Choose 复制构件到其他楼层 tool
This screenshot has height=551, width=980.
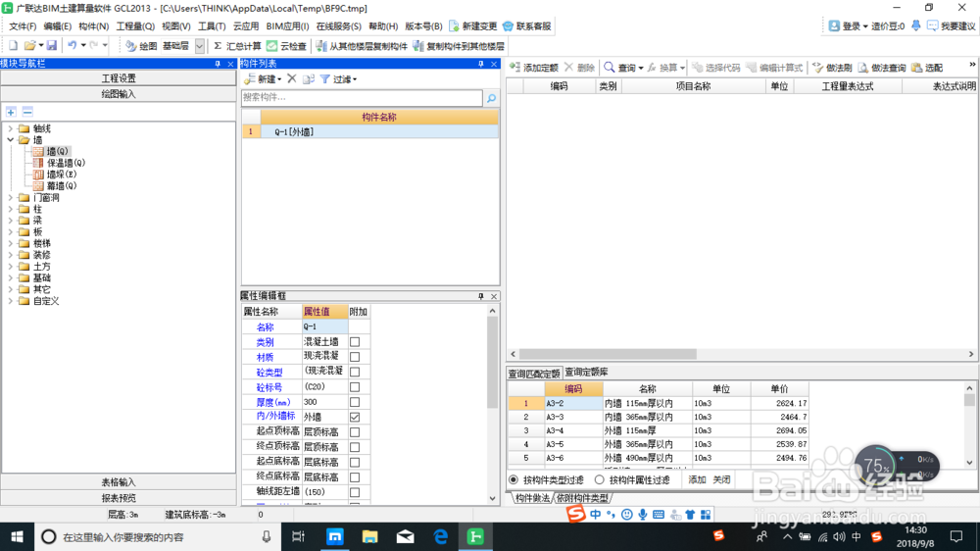[x=459, y=46]
